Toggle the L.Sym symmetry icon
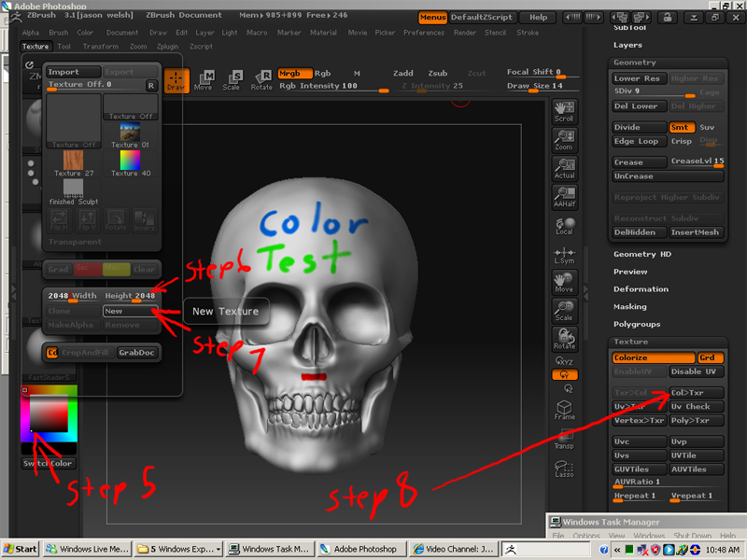The height and width of the screenshot is (560, 747). (x=565, y=255)
